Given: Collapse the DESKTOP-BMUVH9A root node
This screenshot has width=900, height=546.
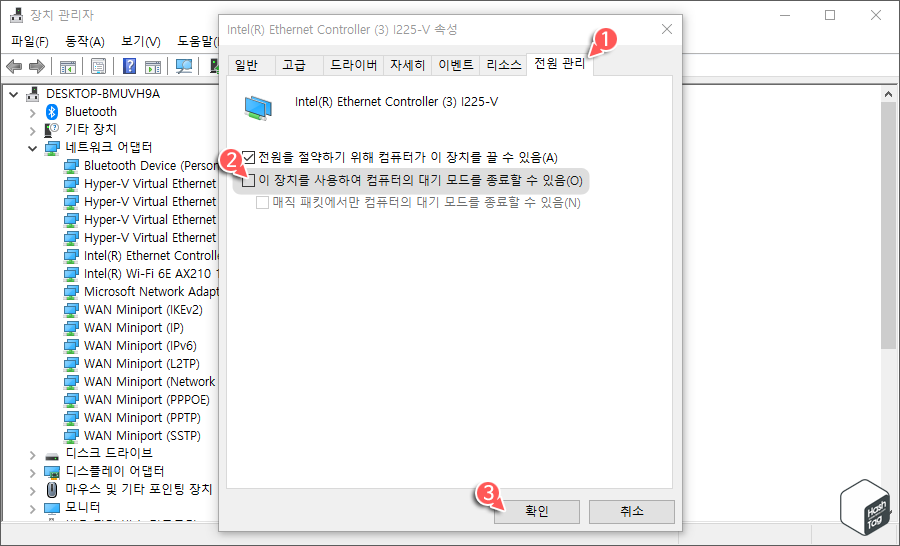Looking at the screenshot, I should coord(14,94).
